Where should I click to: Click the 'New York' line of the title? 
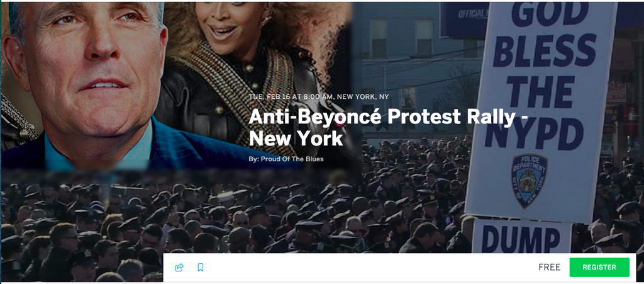[296, 139]
